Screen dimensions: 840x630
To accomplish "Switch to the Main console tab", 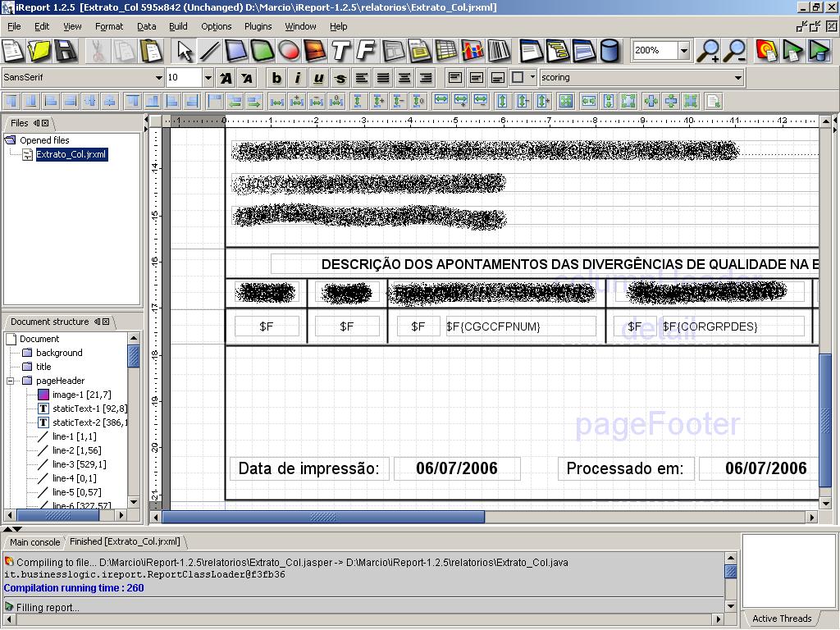I will 34,542.
